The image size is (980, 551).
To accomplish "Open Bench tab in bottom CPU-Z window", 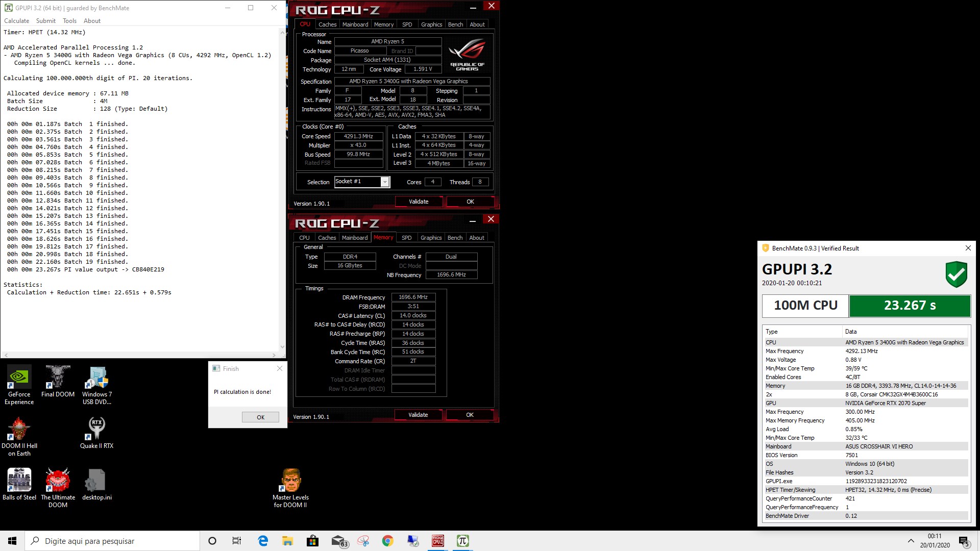I will (455, 238).
